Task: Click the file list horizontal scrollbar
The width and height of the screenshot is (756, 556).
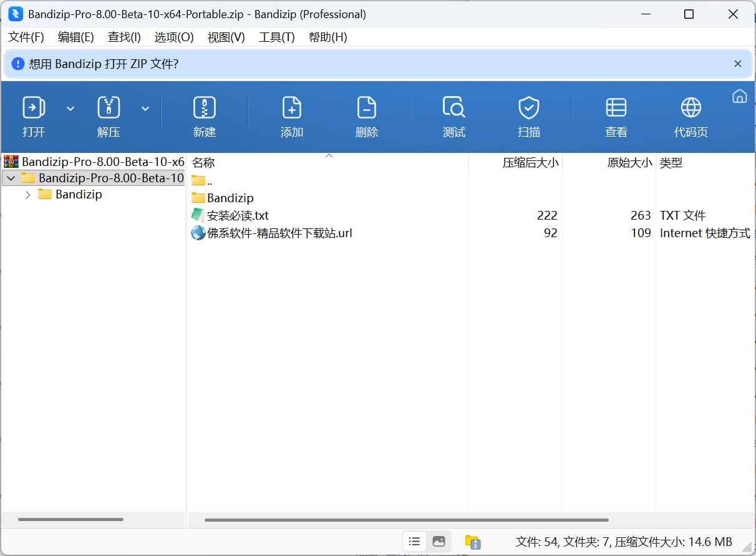Action: [x=406, y=520]
